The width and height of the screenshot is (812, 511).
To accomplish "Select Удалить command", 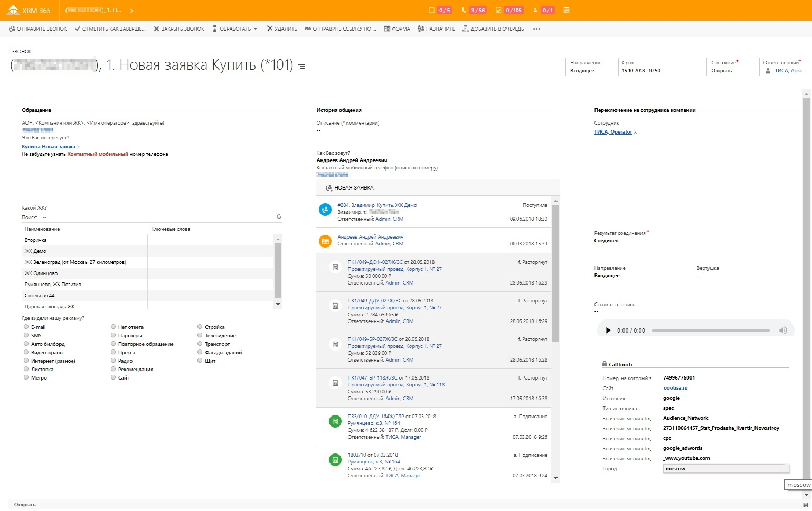I will click(282, 29).
